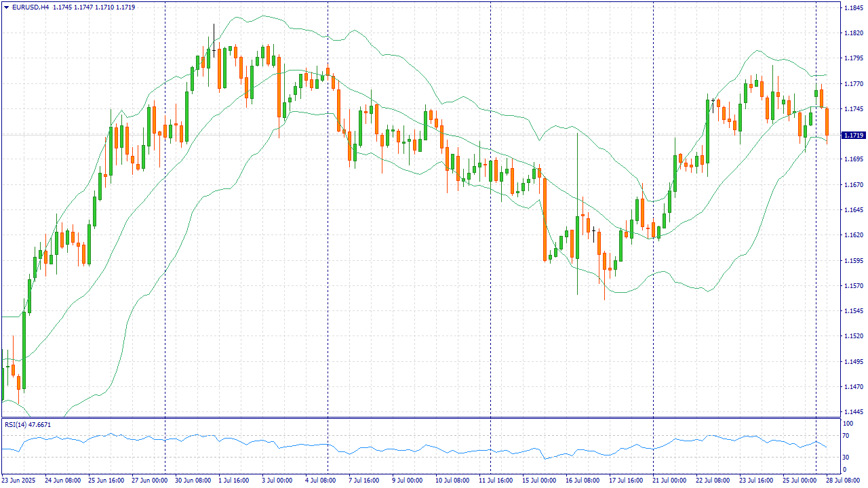Click the 1 Jul 16:00 time label
This screenshot has width=868, height=488.
pyautogui.click(x=235, y=480)
